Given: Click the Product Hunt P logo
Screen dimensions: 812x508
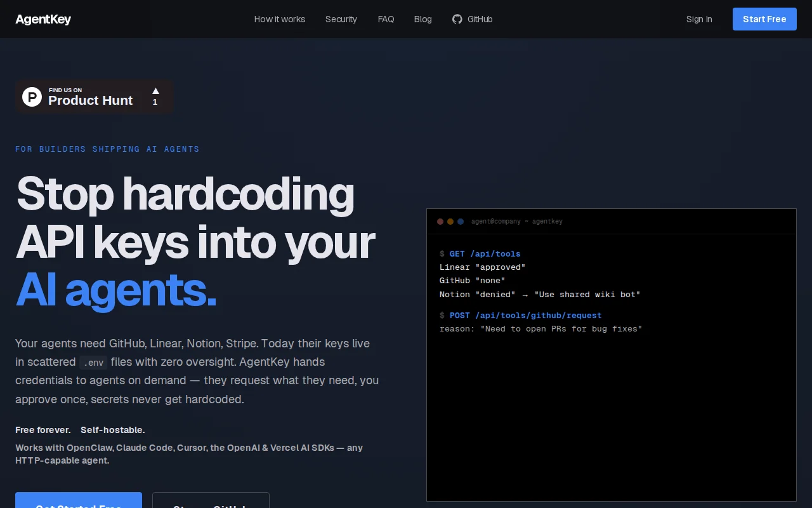Looking at the screenshot, I should pos(32,97).
